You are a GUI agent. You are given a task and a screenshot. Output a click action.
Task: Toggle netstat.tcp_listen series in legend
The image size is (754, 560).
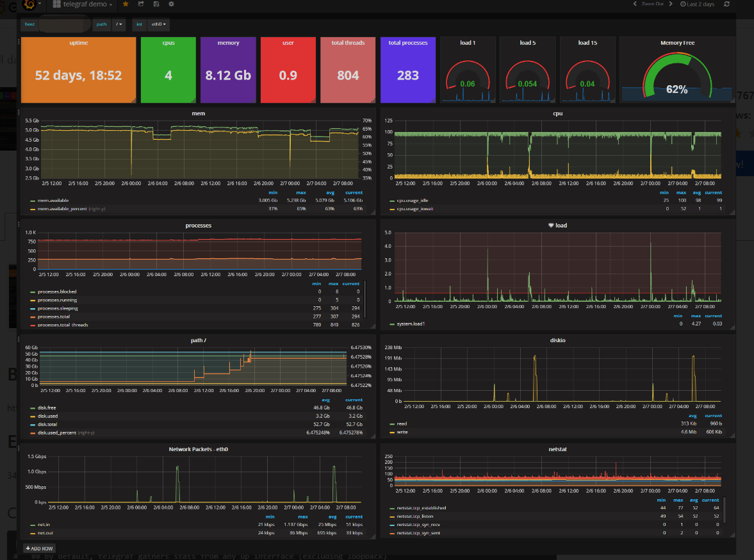point(415,516)
